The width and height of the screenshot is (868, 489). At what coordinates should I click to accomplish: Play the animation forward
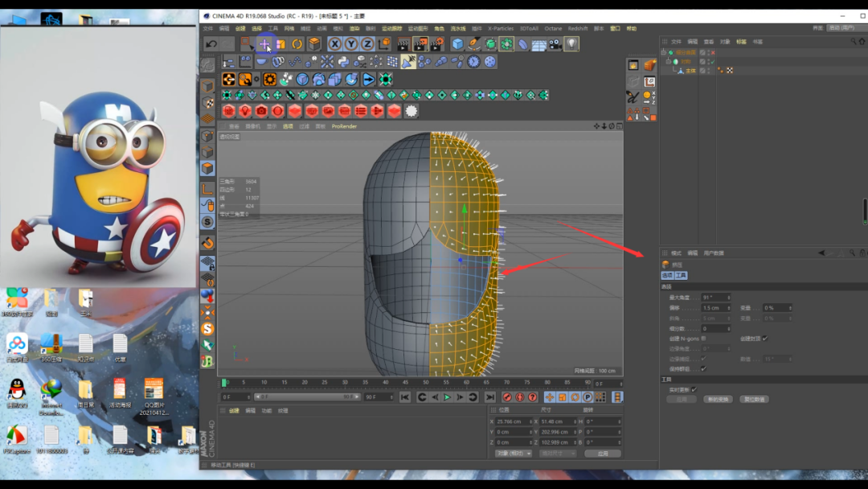click(x=448, y=397)
